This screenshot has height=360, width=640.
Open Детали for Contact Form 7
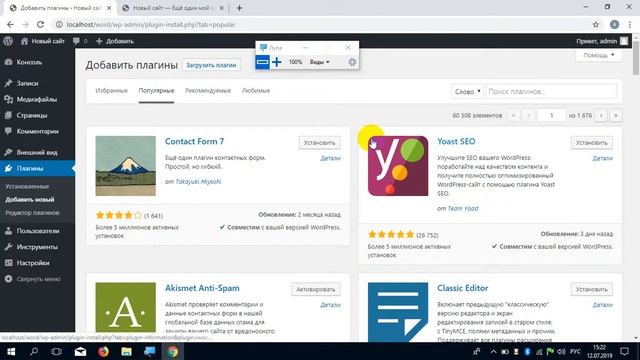[x=330, y=158]
